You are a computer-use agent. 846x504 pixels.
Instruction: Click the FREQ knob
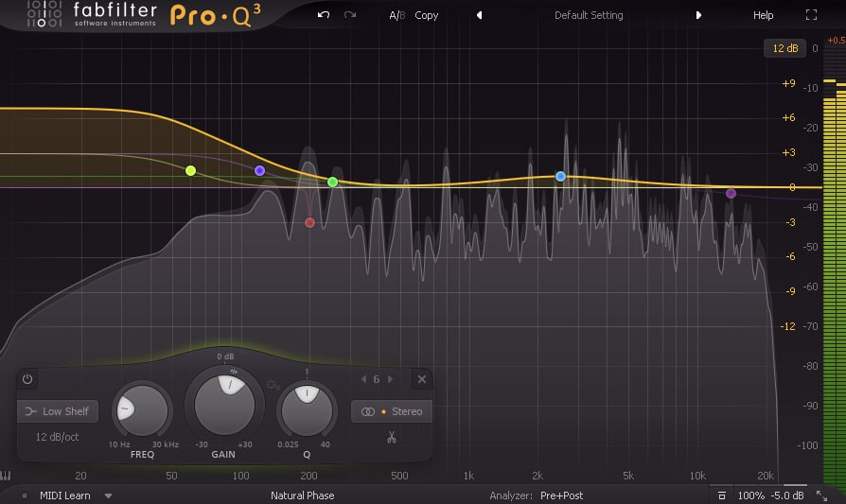pyautogui.click(x=142, y=410)
